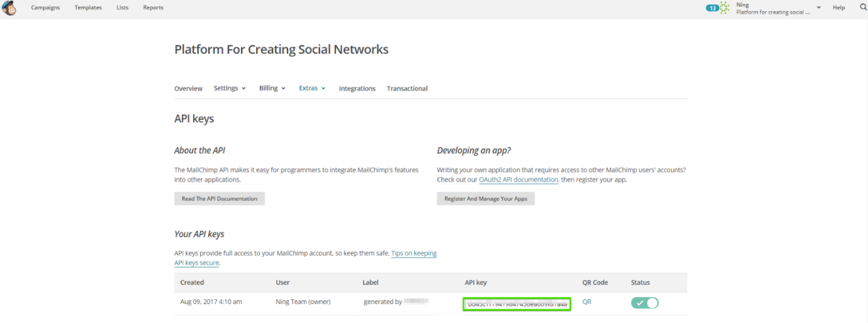Switch to the Transactional tab
Viewport: 868px width, 323px height.
coord(407,89)
